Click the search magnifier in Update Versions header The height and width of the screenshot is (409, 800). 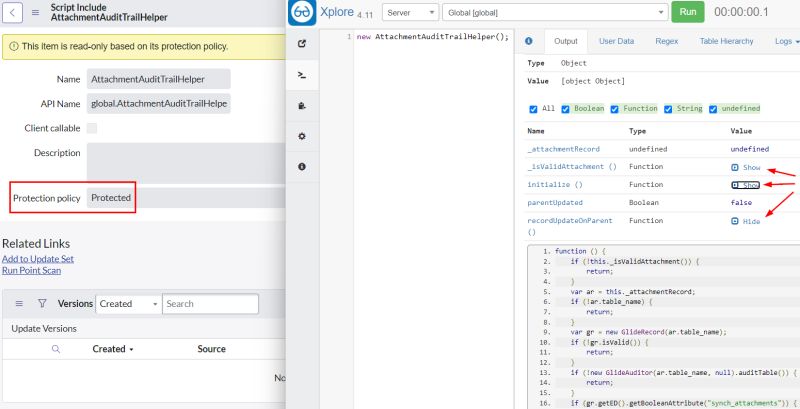pos(56,349)
